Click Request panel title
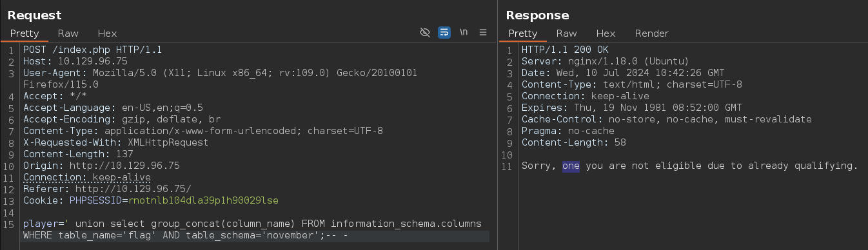Screen dimensions: 868x250 click(35, 15)
